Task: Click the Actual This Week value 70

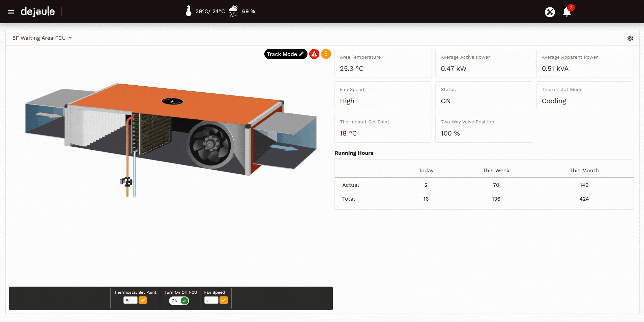Action: click(496, 185)
